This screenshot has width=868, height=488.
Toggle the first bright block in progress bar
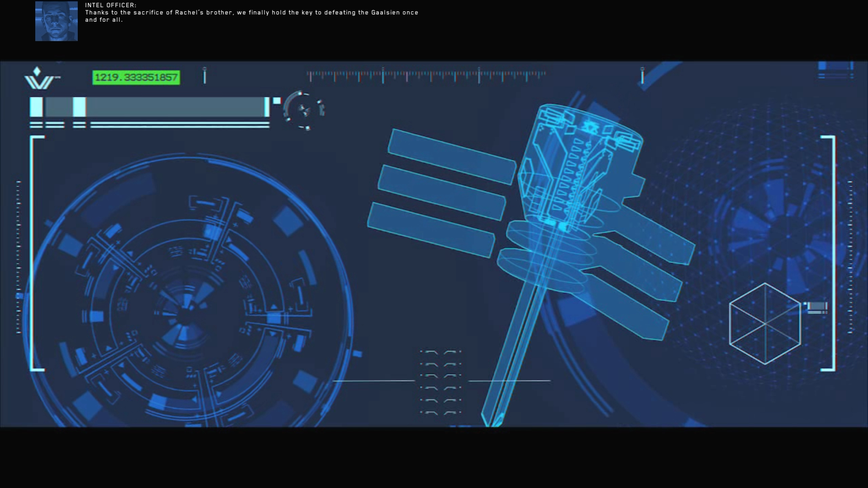pyautogui.click(x=36, y=107)
